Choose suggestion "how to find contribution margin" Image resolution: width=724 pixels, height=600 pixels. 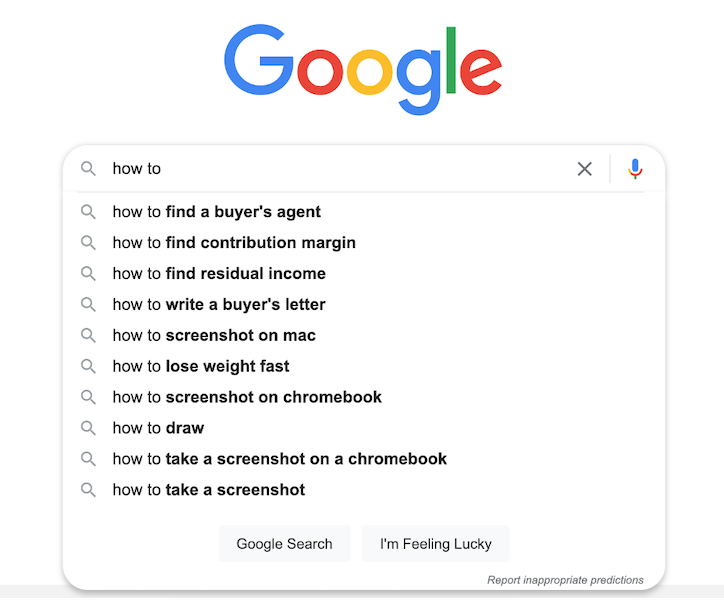click(x=234, y=242)
